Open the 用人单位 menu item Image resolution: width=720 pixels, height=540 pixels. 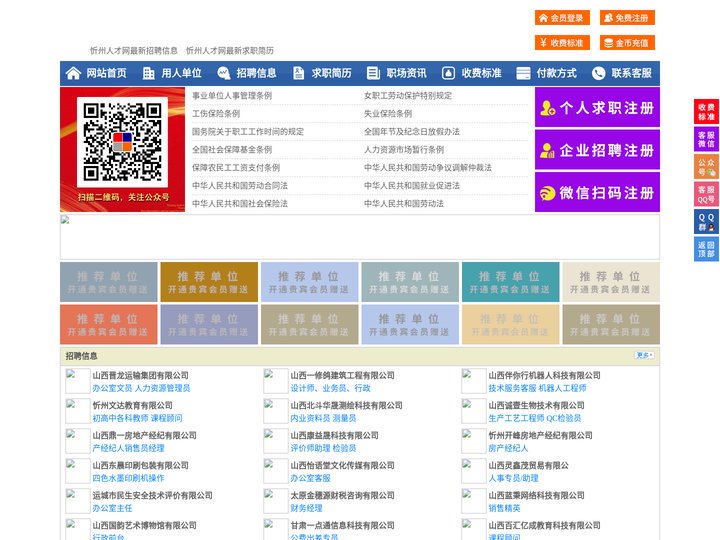181,73
